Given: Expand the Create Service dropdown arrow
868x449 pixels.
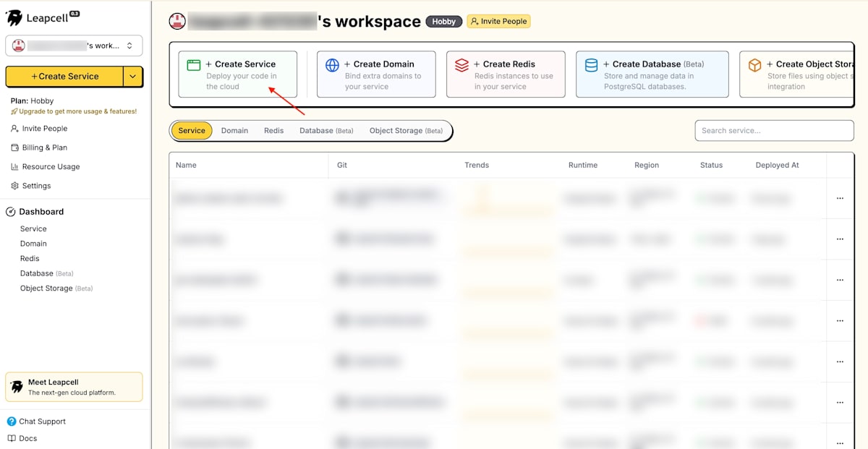Looking at the screenshot, I should [132, 77].
